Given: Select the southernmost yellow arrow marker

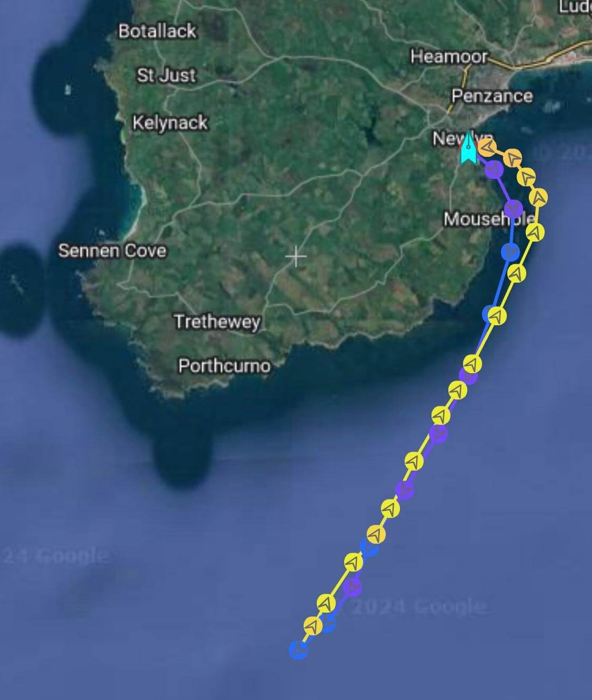Looking at the screenshot, I should coord(313,626).
